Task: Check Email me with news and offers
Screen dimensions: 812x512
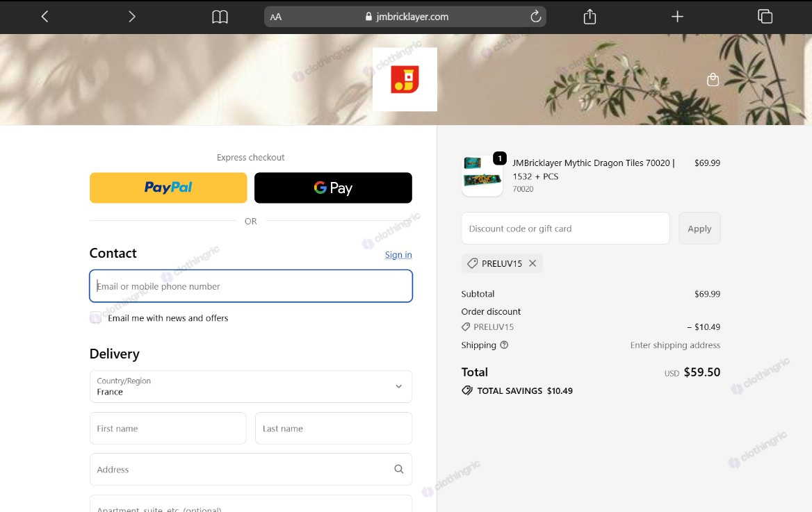Action: click(x=96, y=318)
